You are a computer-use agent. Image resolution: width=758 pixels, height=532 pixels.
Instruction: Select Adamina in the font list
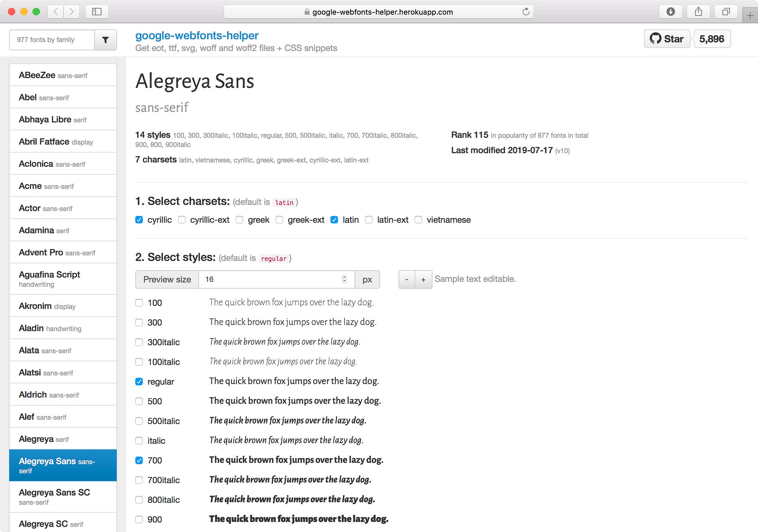63,230
